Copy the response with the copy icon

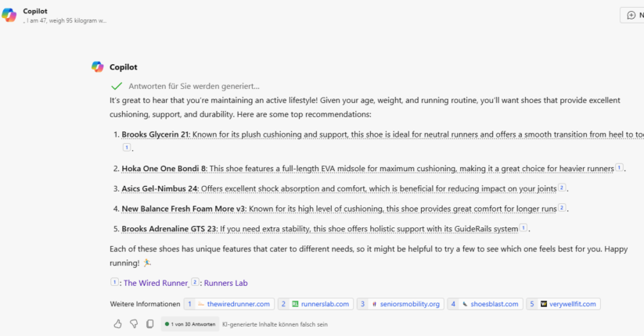(149, 323)
